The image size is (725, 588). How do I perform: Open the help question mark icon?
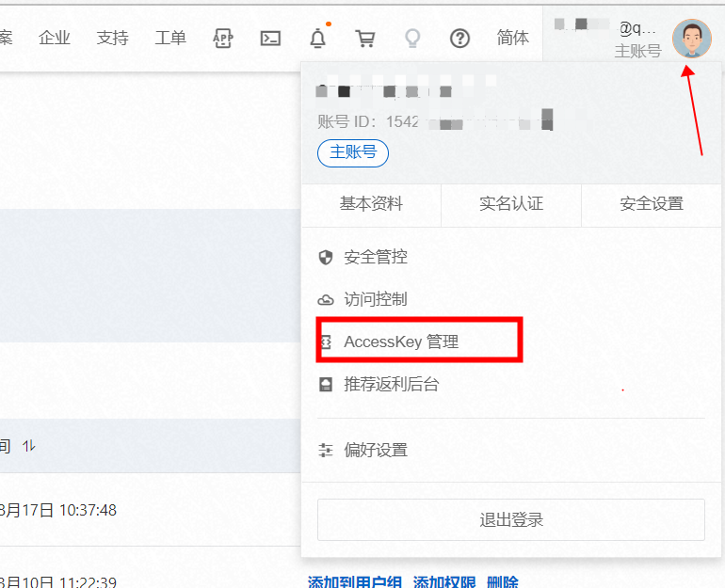click(x=459, y=39)
